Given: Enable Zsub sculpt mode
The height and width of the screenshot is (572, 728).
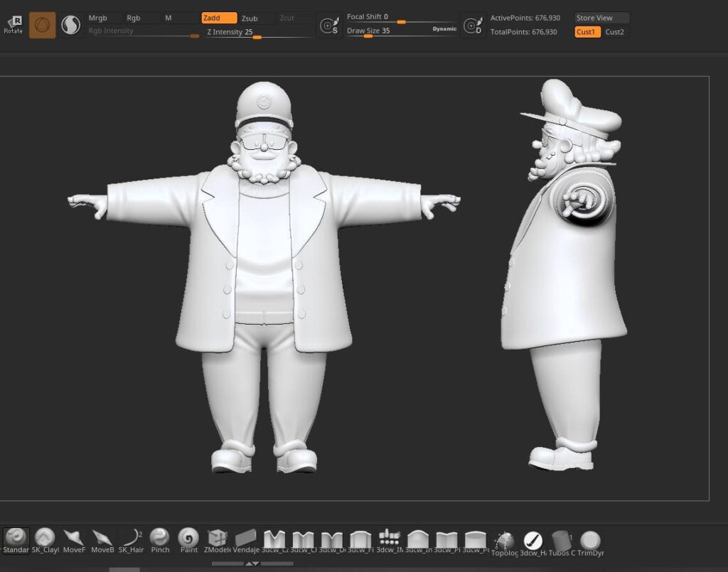Looking at the screenshot, I should pos(257,18).
